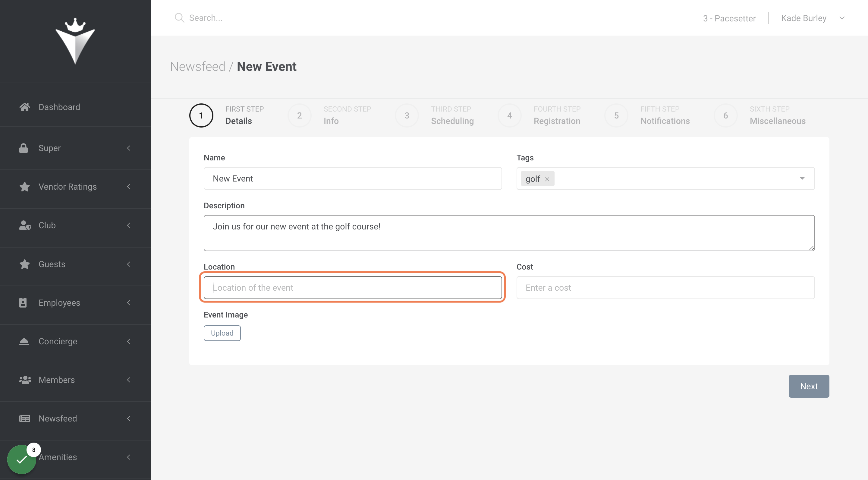Expand the Members menu chevron
The width and height of the screenshot is (868, 480).
tap(128, 380)
